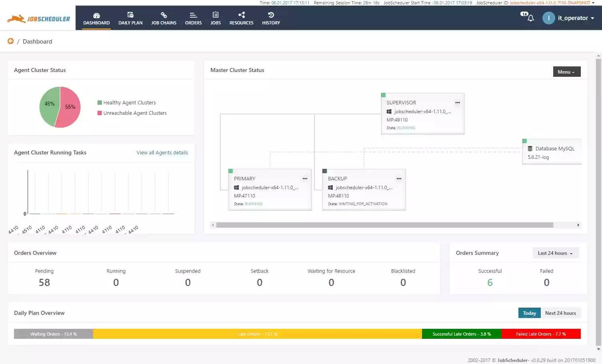
Task: Toggle Unreachable Agent Clusters legend entry
Action: (x=132, y=113)
